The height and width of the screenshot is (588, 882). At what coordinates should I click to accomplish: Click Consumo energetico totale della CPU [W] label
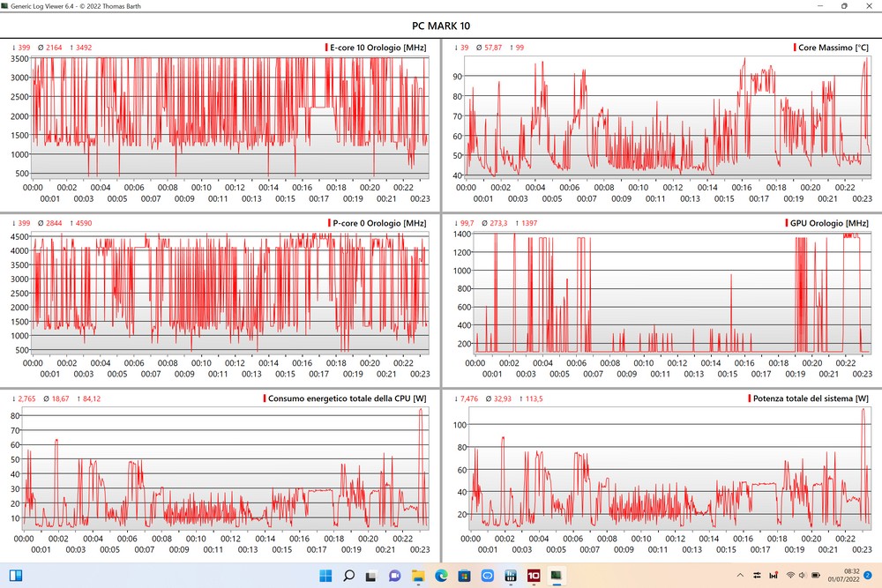click(x=345, y=398)
